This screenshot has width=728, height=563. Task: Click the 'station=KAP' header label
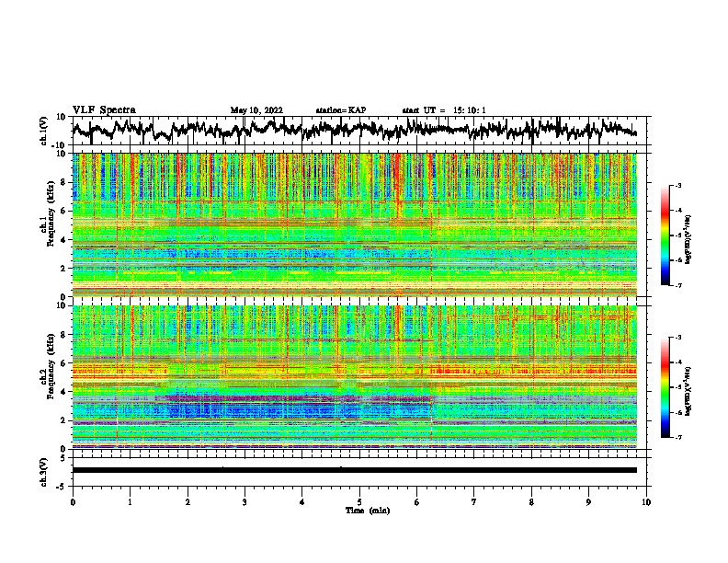tap(341, 110)
